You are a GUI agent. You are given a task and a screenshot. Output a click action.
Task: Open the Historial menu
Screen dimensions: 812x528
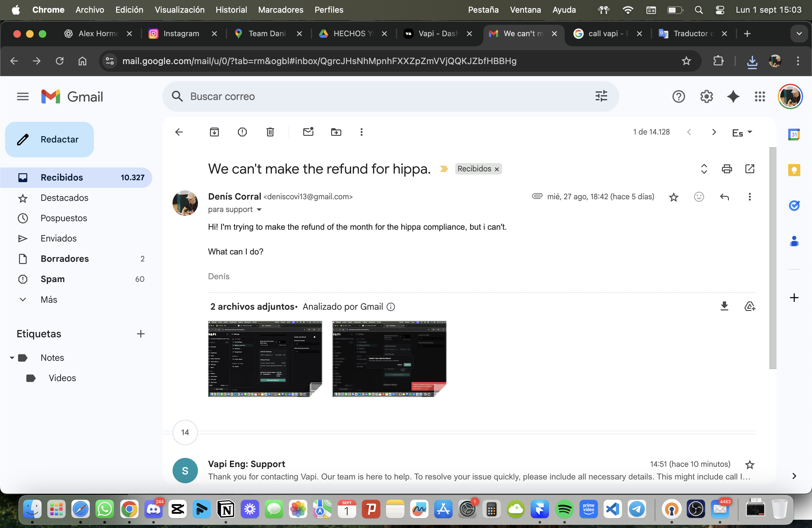tap(231, 10)
